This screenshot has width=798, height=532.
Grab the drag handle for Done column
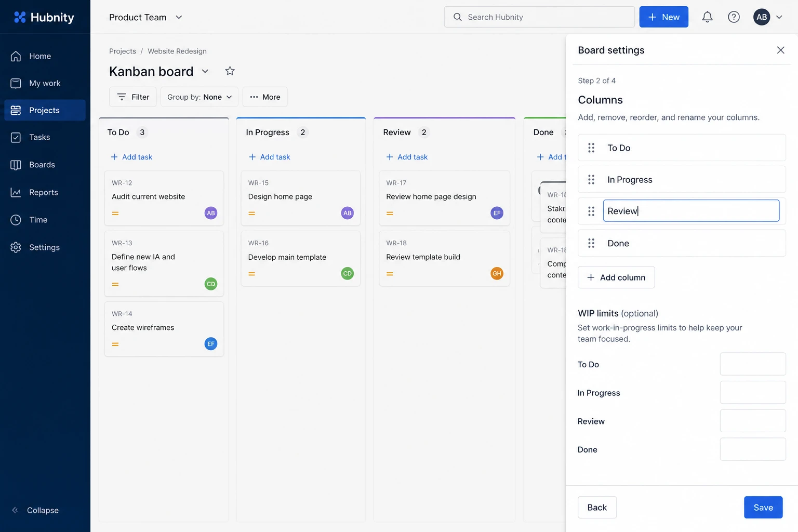(x=591, y=243)
